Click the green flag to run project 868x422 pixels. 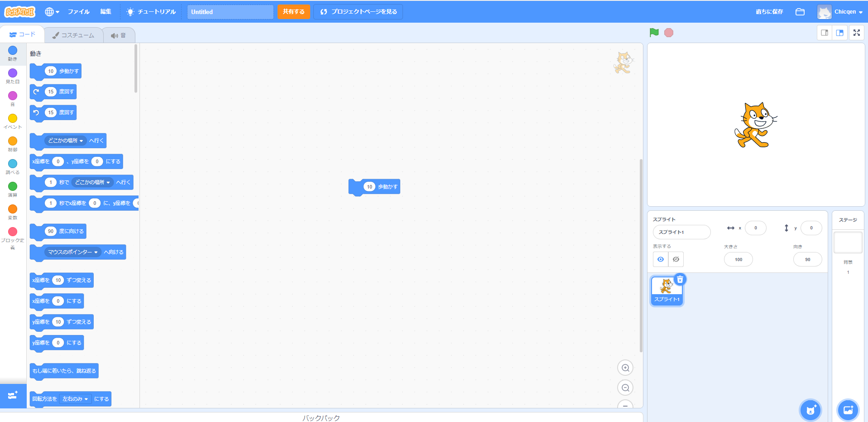(654, 33)
